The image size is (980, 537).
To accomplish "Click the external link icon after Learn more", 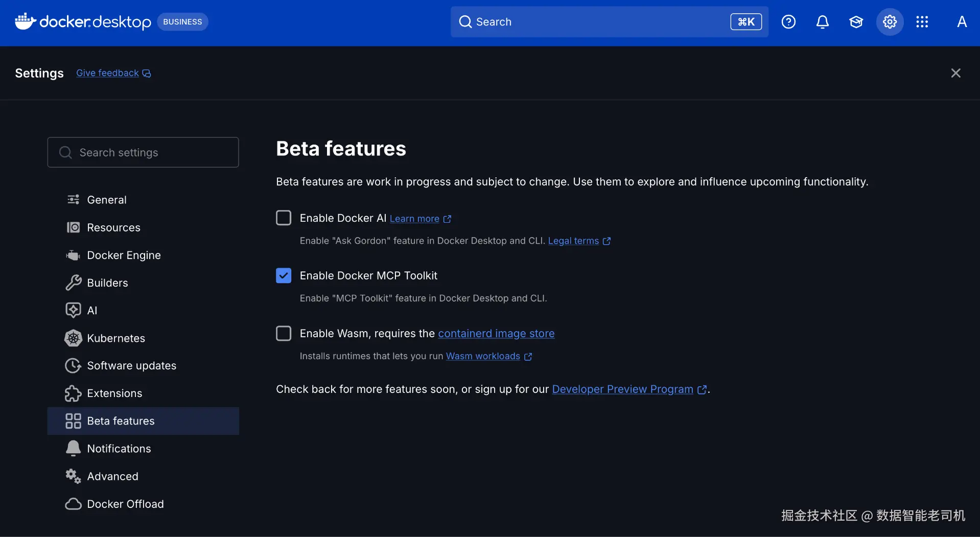I will click(447, 219).
